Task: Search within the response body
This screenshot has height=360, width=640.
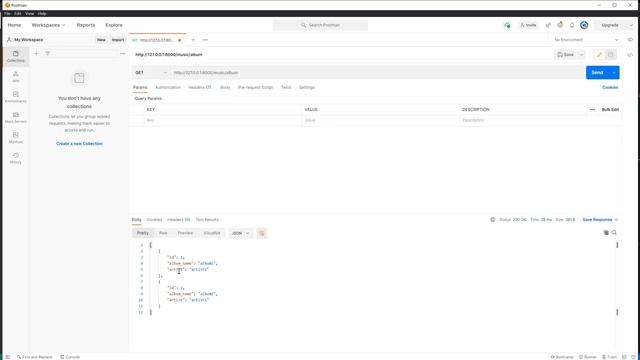Action: [614, 233]
